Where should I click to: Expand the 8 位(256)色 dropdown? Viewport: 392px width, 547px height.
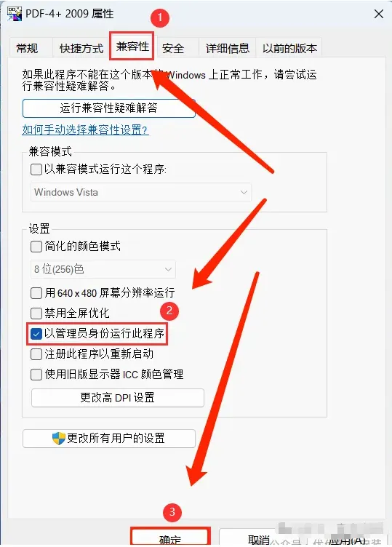click(103, 269)
